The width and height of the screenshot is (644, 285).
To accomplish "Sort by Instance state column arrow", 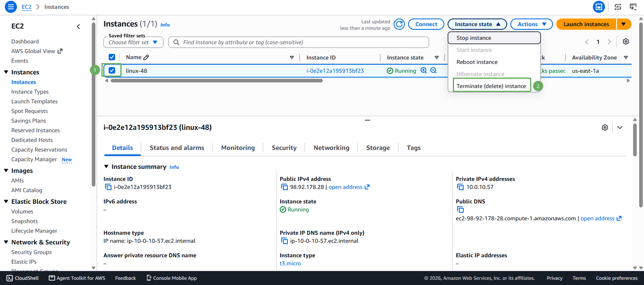I will [437, 57].
